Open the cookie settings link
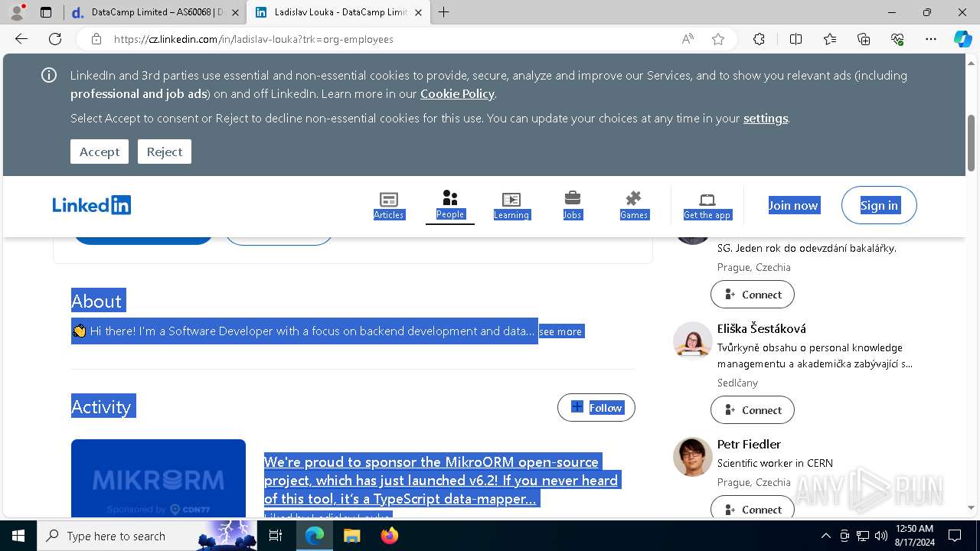The height and width of the screenshot is (551, 980). 766,118
